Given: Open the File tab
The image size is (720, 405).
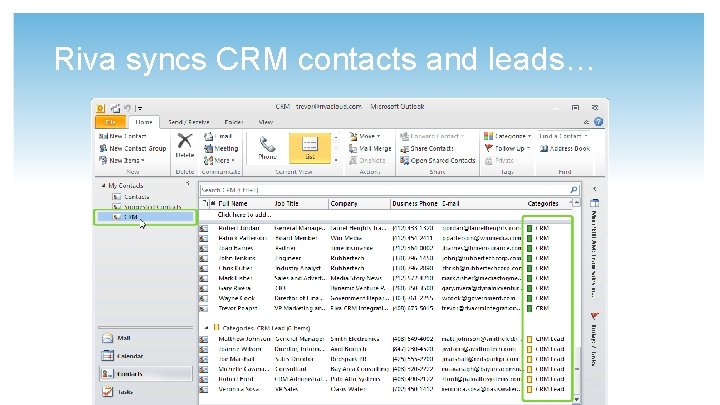Looking at the screenshot, I should click(x=110, y=122).
